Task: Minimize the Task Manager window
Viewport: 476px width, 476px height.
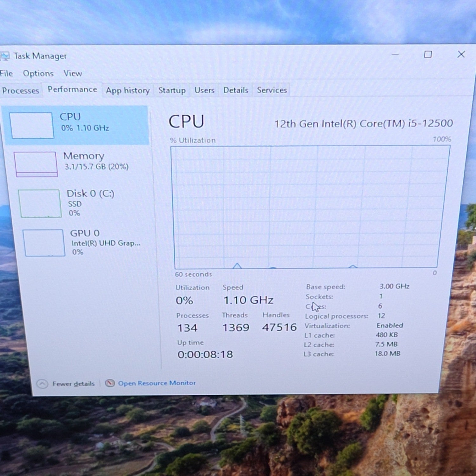Action: point(395,55)
